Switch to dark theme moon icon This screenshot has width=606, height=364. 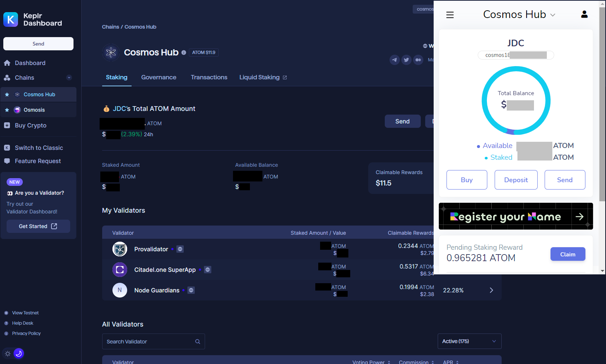point(19,353)
